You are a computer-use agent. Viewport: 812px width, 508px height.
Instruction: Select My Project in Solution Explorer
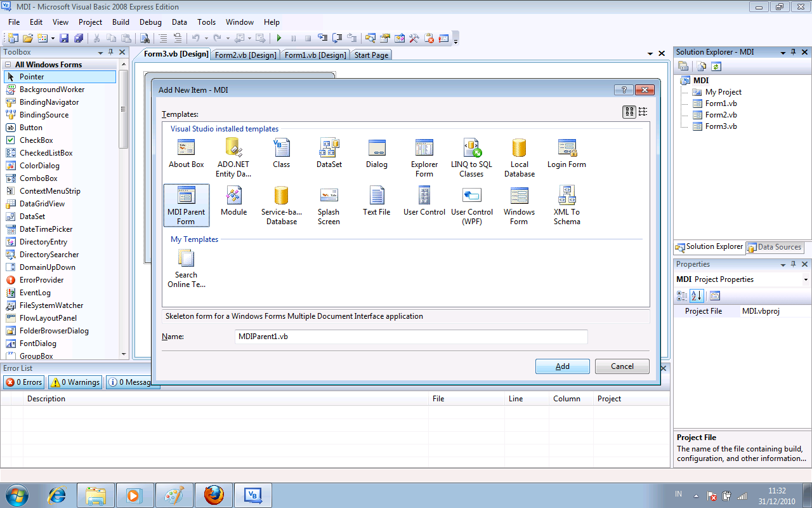[723, 92]
